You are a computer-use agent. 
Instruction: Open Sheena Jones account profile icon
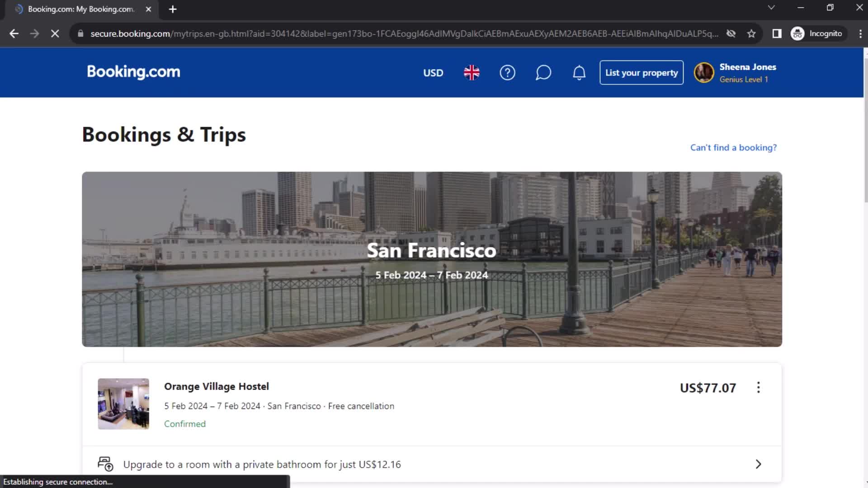(x=703, y=72)
